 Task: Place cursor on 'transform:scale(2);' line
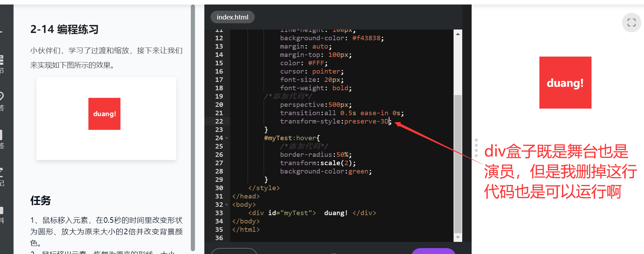click(318, 163)
